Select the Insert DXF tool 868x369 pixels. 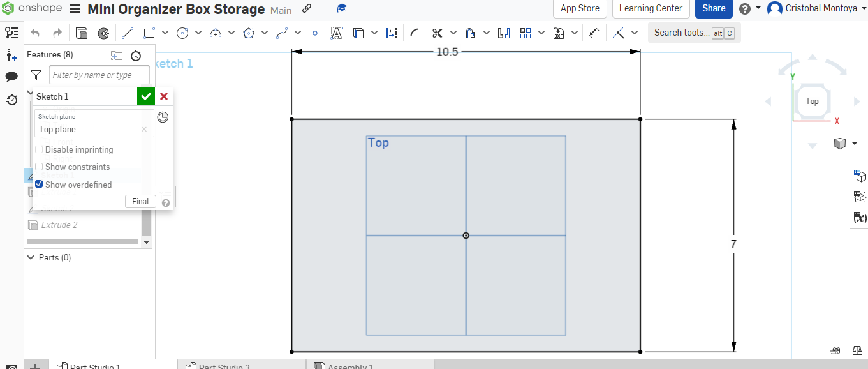pyautogui.click(x=559, y=33)
